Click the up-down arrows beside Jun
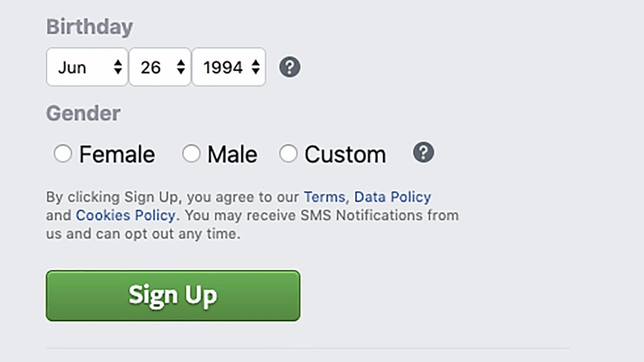Image resolution: width=644 pixels, height=362 pixels. pos(118,67)
